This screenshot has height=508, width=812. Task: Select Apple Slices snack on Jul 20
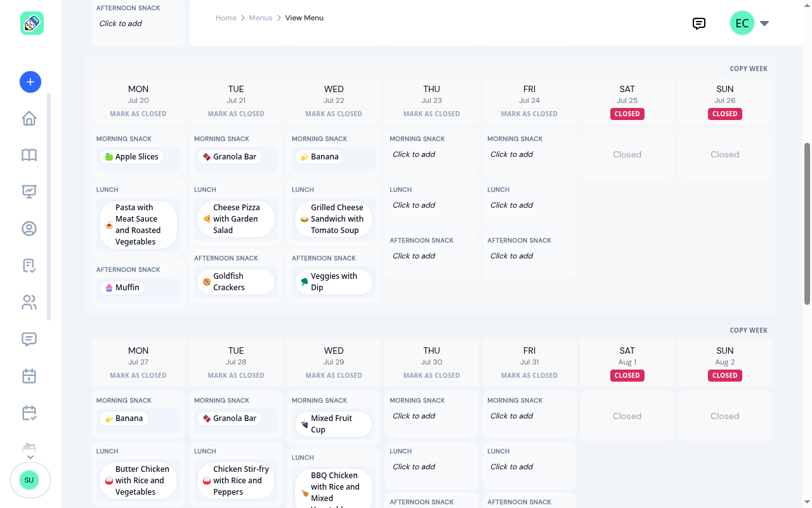[x=132, y=157]
